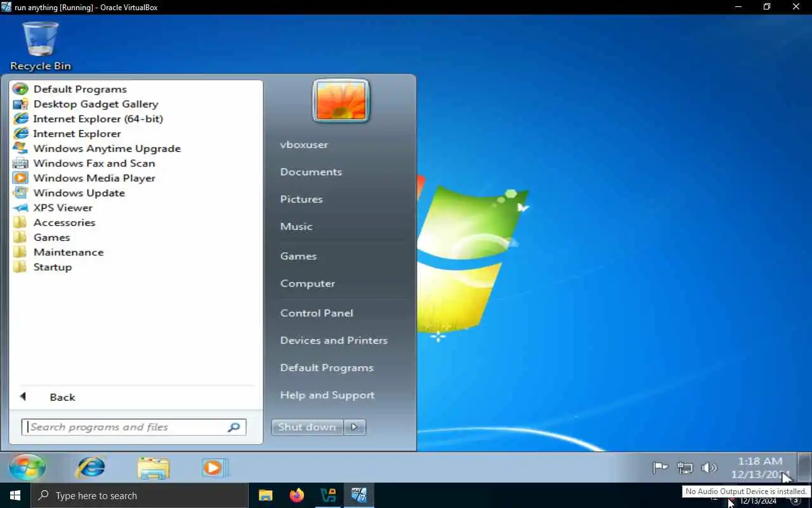This screenshot has height=508, width=812.
Task: Open Computer from the Start menu
Action: [308, 284]
